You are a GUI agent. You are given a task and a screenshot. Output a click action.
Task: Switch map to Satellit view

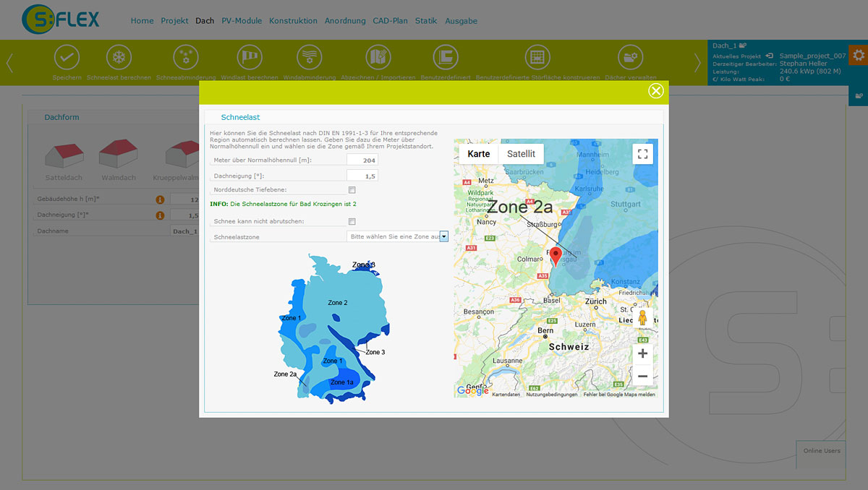tap(521, 154)
